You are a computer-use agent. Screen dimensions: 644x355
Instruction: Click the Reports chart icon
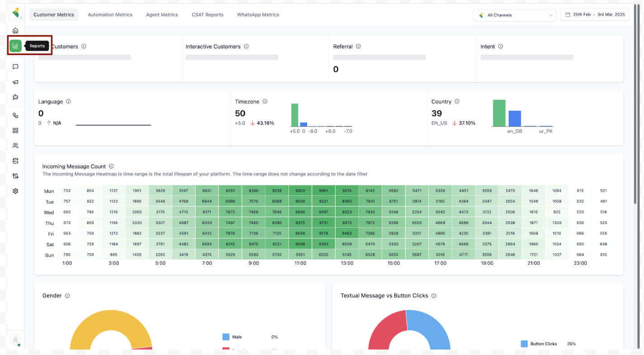tap(15, 46)
